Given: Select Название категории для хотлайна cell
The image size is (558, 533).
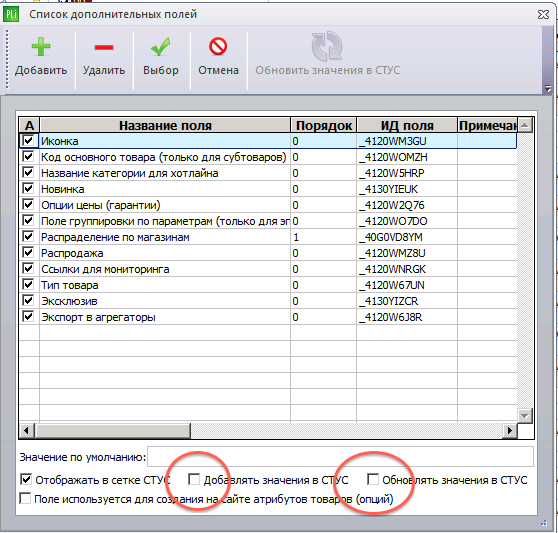Looking at the screenshot, I should (165, 173).
